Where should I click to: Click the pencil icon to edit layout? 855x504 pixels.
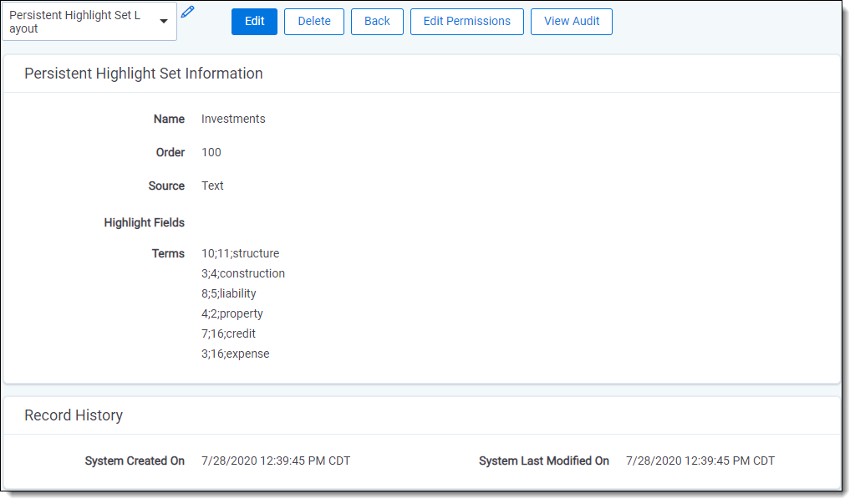pyautogui.click(x=188, y=12)
